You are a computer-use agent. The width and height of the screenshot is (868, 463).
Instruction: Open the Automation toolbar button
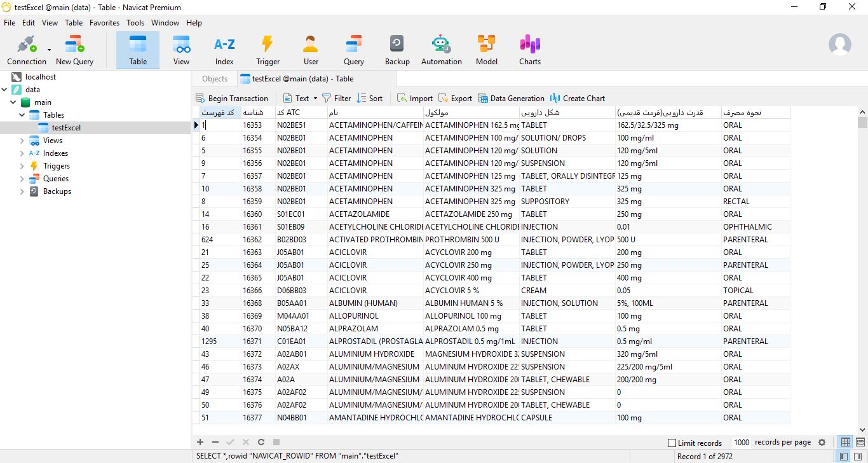pos(441,50)
